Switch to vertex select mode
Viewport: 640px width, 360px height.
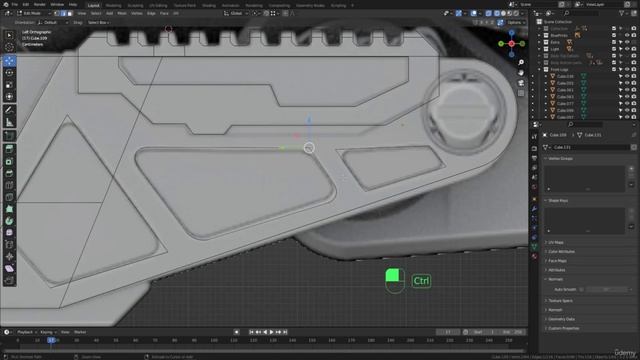(x=57, y=13)
